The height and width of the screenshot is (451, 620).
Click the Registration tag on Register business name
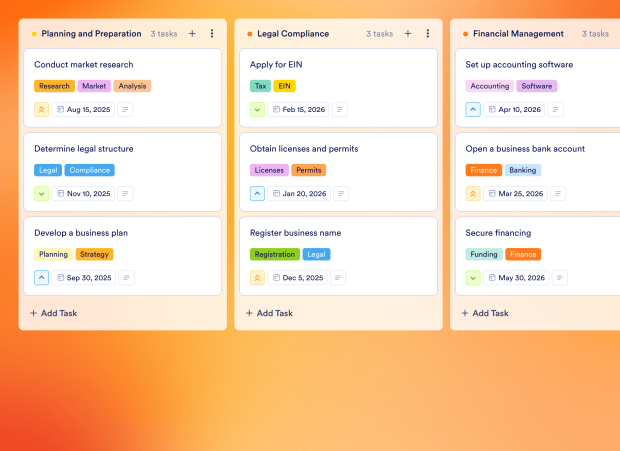pyautogui.click(x=275, y=254)
